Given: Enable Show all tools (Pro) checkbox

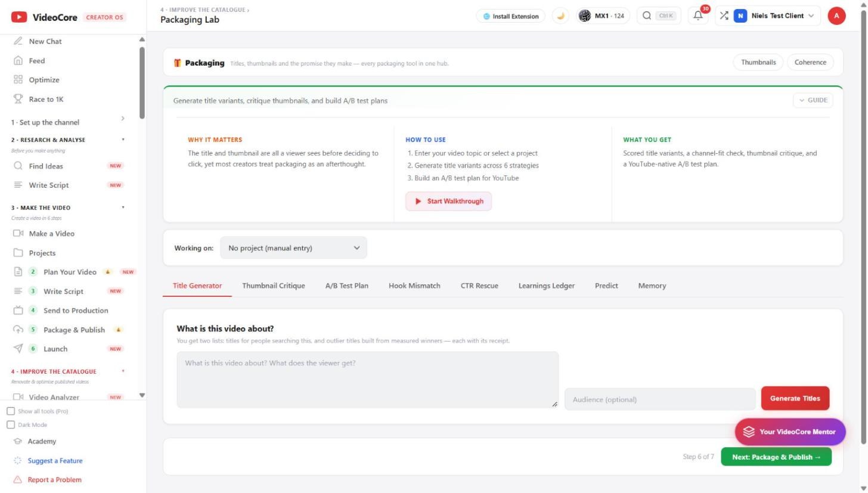Looking at the screenshot, I should pyautogui.click(x=11, y=411).
